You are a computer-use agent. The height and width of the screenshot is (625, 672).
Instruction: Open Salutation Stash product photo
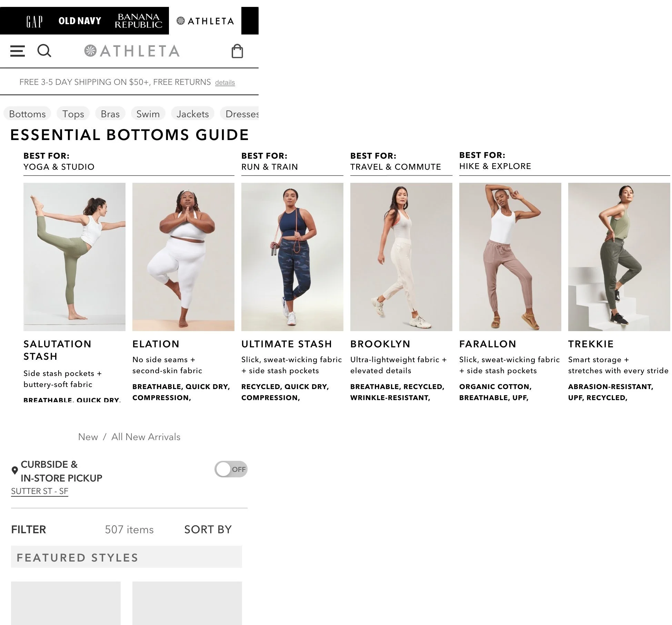coord(74,257)
